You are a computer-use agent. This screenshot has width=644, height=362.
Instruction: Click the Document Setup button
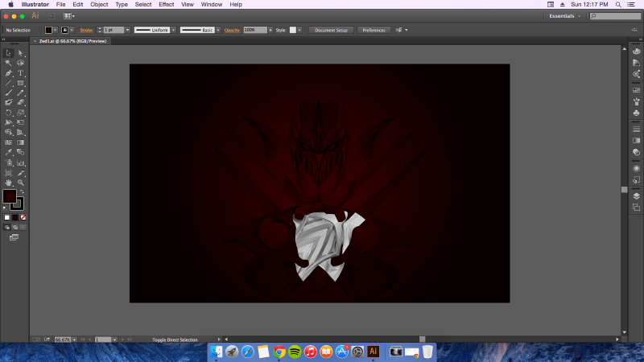tap(331, 30)
